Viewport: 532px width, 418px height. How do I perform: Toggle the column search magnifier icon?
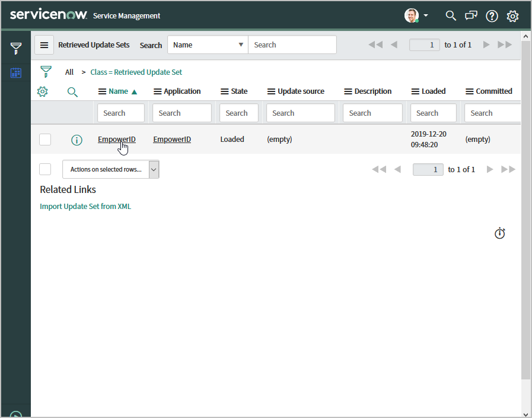[72, 91]
